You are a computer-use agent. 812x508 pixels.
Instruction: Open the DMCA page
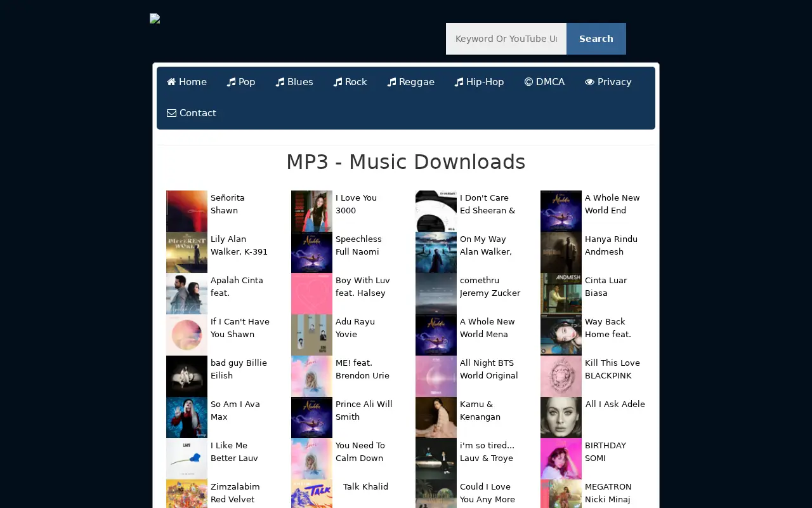tap(544, 82)
